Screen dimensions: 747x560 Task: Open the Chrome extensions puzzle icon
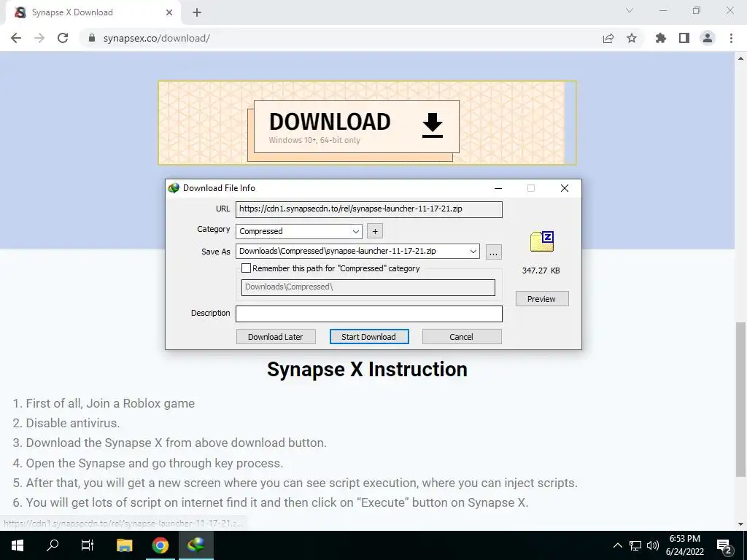click(x=660, y=38)
